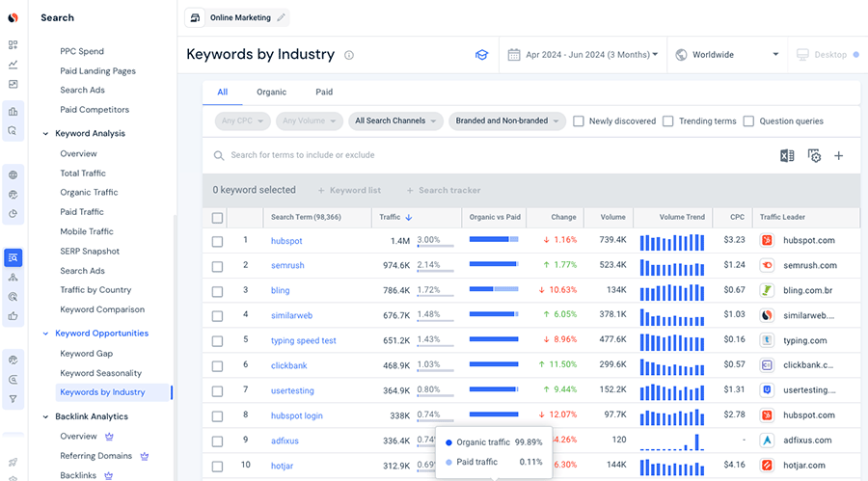Click adfixus volume trend chart
The image size is (868, 481).
pos(672,441)
